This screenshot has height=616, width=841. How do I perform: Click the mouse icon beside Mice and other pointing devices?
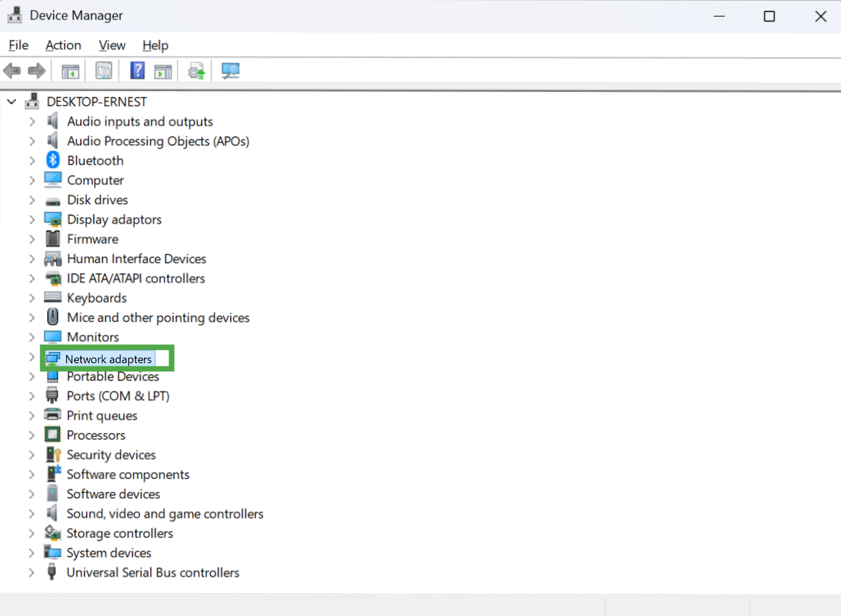52,316
